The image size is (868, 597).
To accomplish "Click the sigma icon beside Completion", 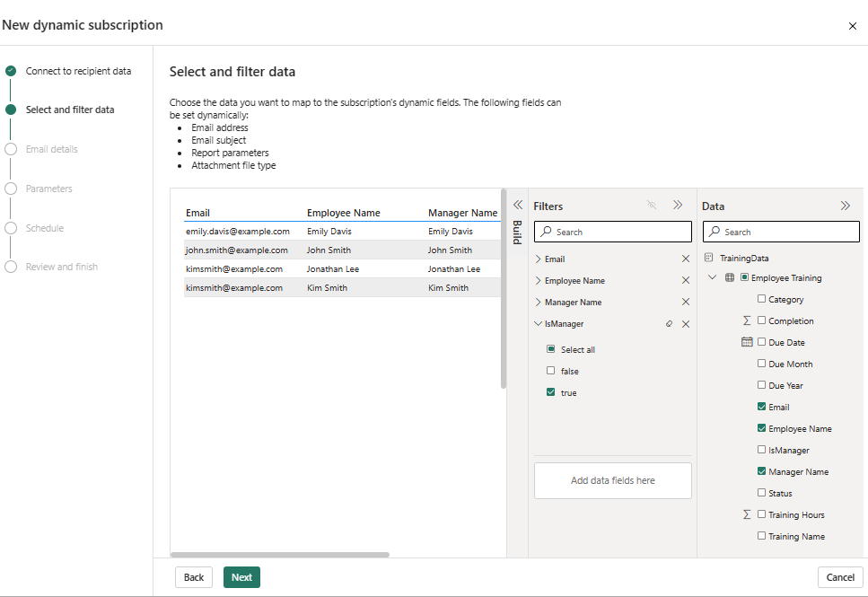I will pyautogui.click(x=747, y=320).
